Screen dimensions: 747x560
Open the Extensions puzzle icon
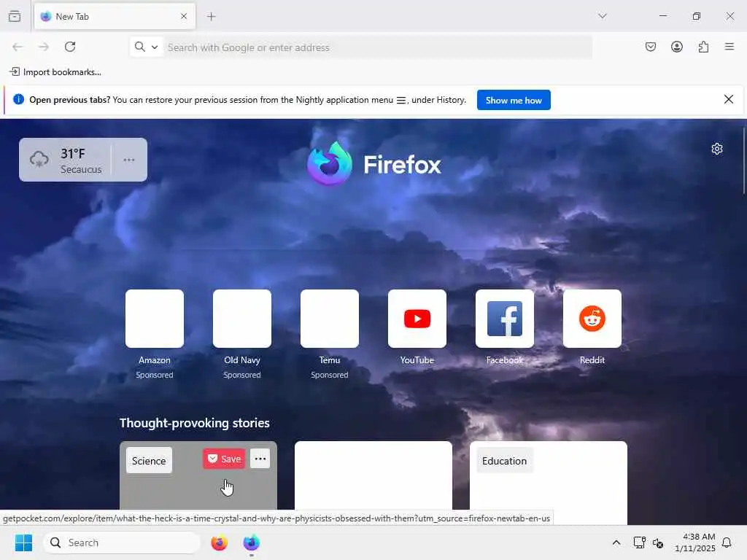point(704,47)
